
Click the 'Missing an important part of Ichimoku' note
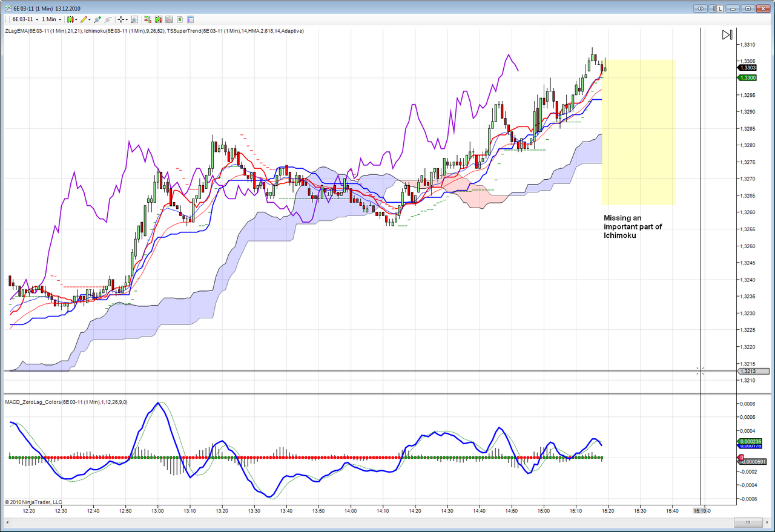coord(633,226)
